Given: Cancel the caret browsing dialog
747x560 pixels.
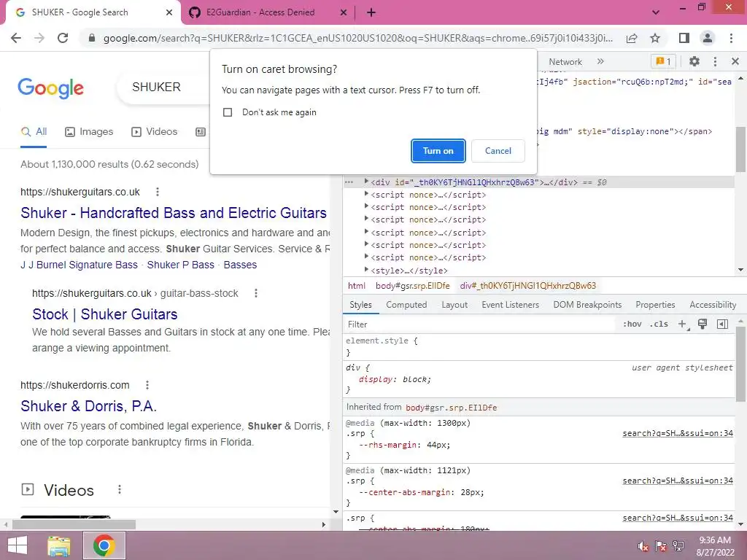Looking at the screenshot, I should pyautogui.click(x=498, y=151).
